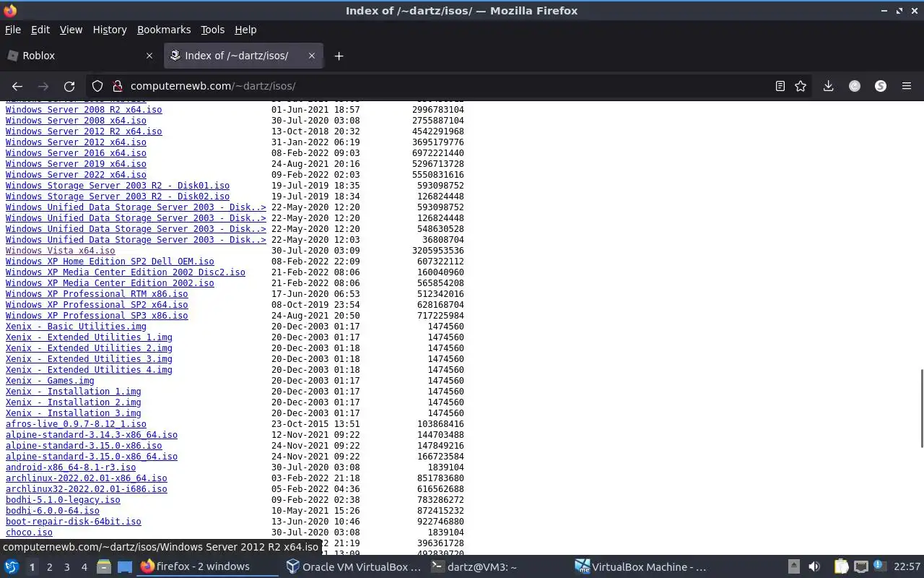Viewport: 924px width, 578px height.
Task: Reload the current page
Action: pos(69,86)
